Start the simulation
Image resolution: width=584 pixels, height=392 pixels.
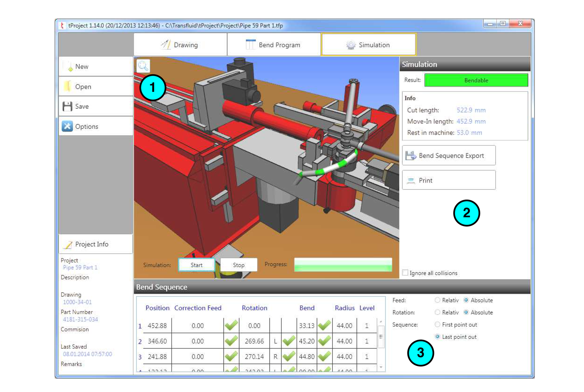pos(196,265)
